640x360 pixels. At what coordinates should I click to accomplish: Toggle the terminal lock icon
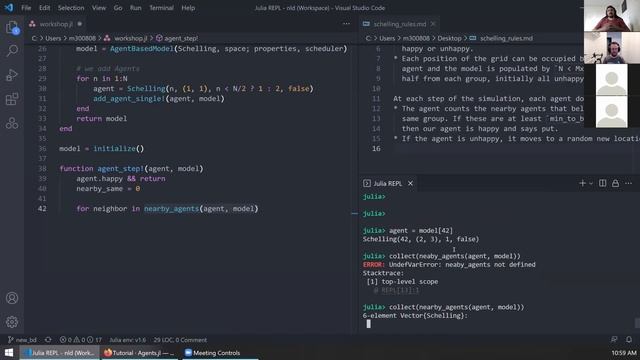pyautogui.click(x=615, y=183)
